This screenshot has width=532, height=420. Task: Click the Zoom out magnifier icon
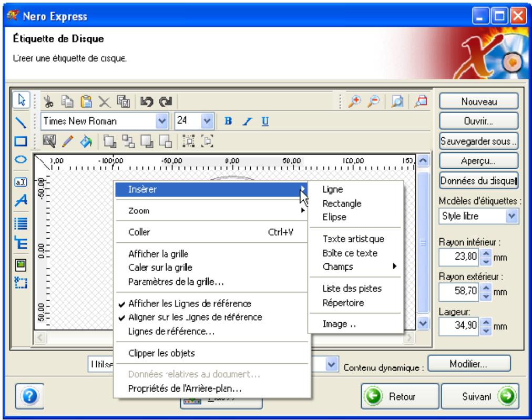tap(374, 101)
